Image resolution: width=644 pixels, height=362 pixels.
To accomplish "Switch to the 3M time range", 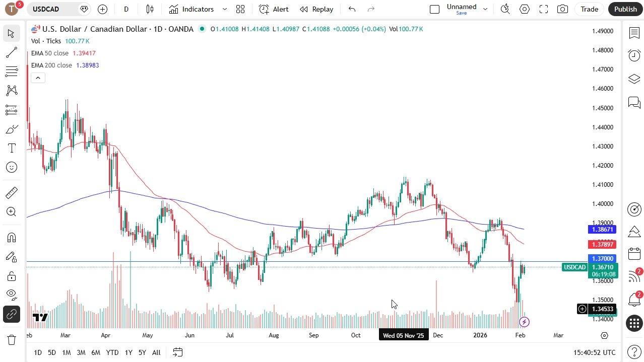I will pyautogui.click(x=81, y=352).
